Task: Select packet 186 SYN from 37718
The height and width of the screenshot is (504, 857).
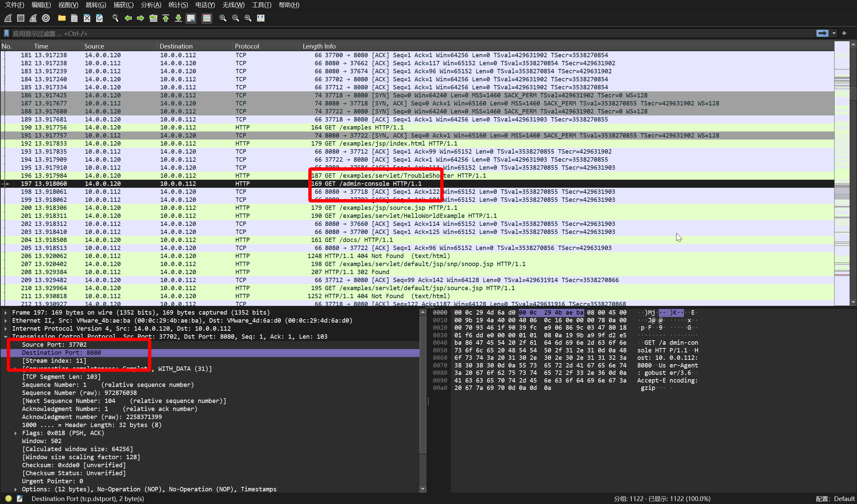Action: (417, 95)
